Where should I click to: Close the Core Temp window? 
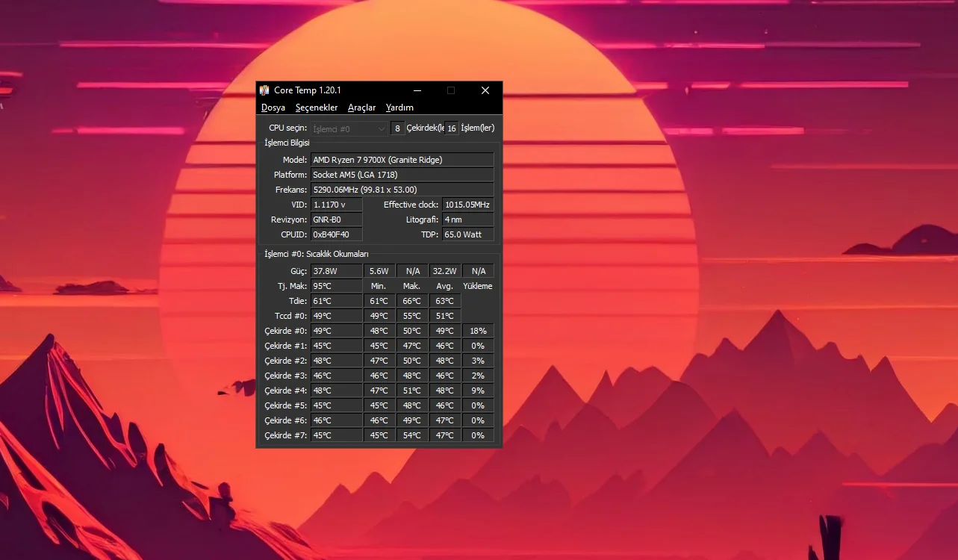[x=485, y=90]
